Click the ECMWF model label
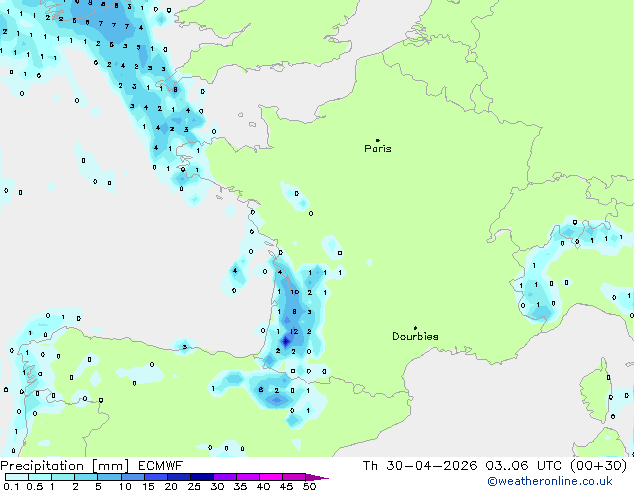This screenshot has width=634, height=490. [x=161, y=466]
